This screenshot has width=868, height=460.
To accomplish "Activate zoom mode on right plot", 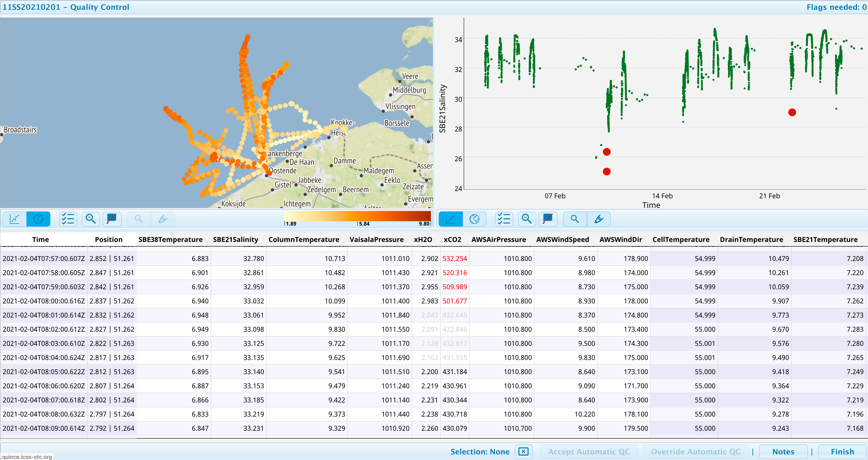I will pyautogui.click(x=575, y=219).
